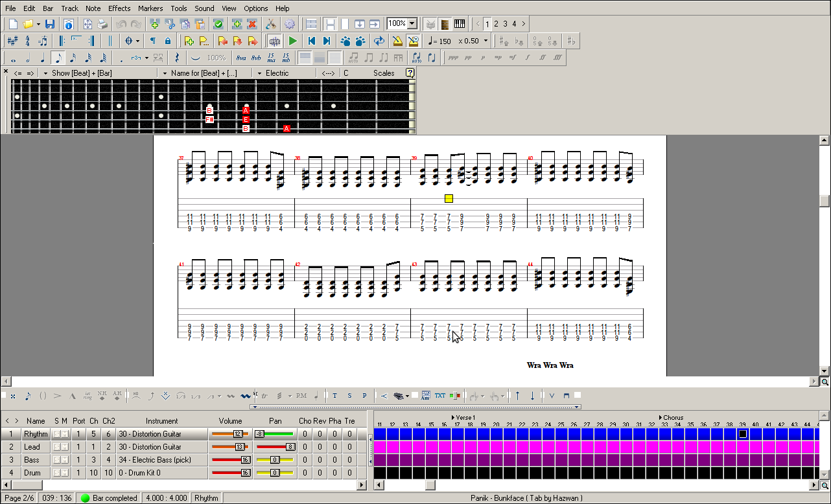Toggle the palm mute PM icon
This screenshot has height=504, width=831.
[301, 395]
